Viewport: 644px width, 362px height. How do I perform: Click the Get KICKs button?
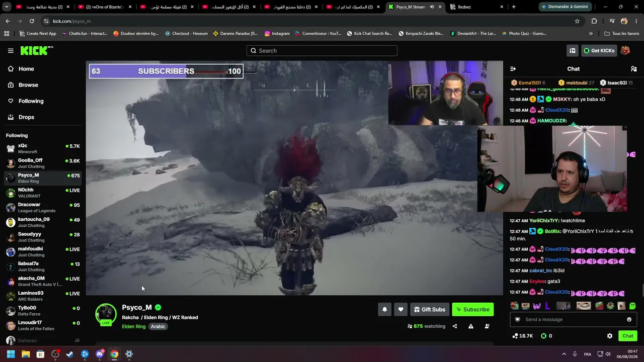point(599,51)
